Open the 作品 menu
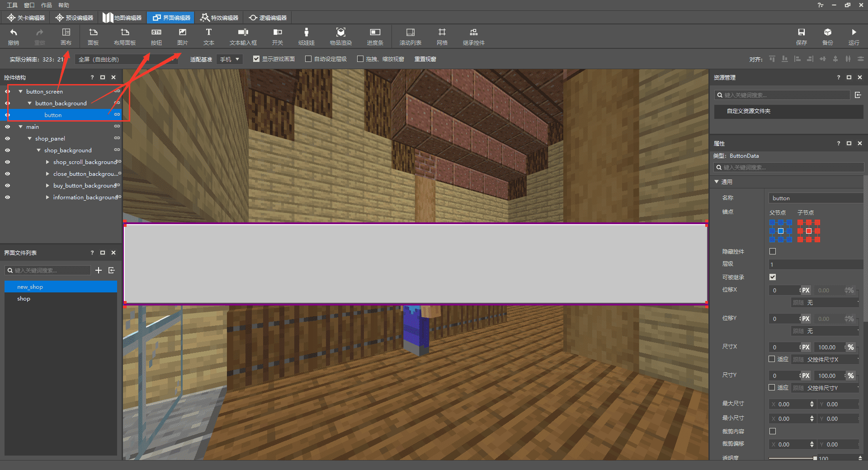 [47, 5]
